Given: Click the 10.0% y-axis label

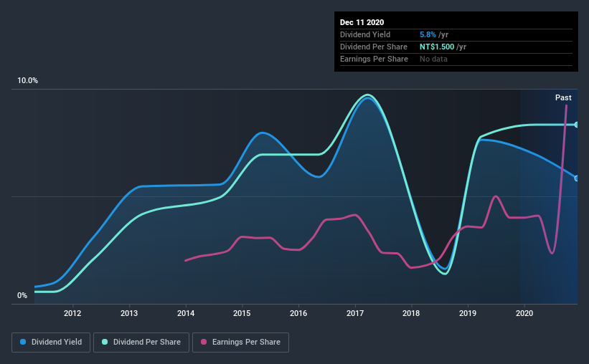Looking at the screenshot, I should 27,80.
